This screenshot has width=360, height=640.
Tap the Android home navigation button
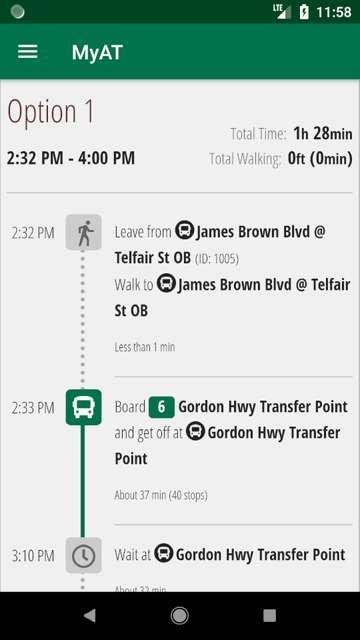click(180, 616)
